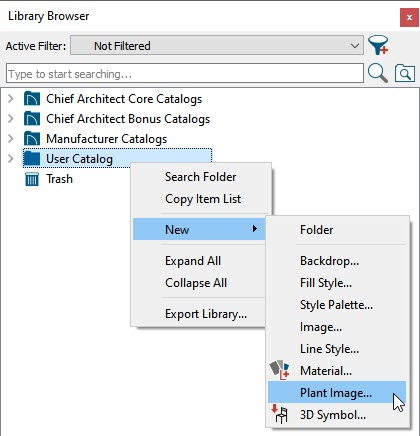Image resolution: width=420 pixels, height=436 pixels.
Task: Click the Chief Architect Core Catalogs folder icon
Action: 32,99
